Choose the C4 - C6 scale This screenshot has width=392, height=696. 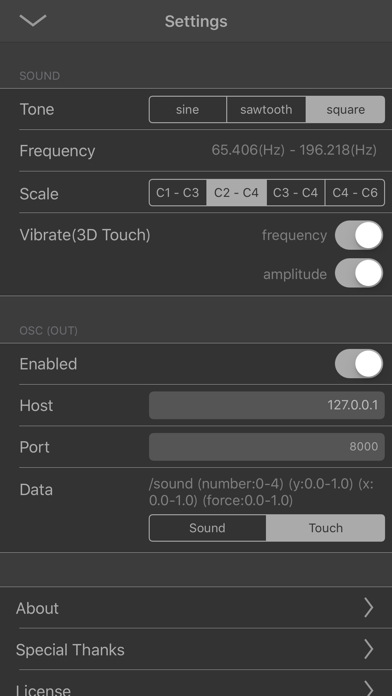coord(355,193)
